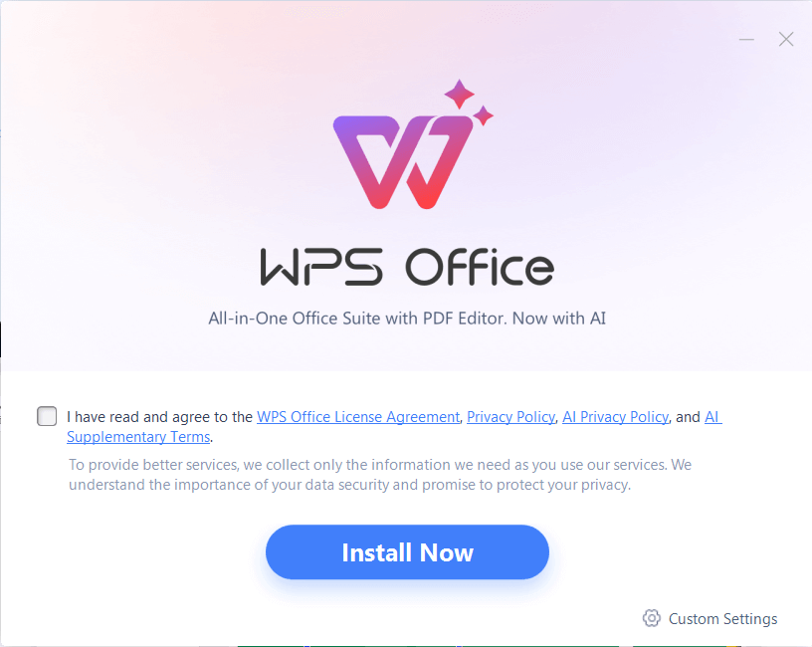Open the WPS Office License Agreement link
Viewport: 812px width, 647px height.
tap(358, 416)
